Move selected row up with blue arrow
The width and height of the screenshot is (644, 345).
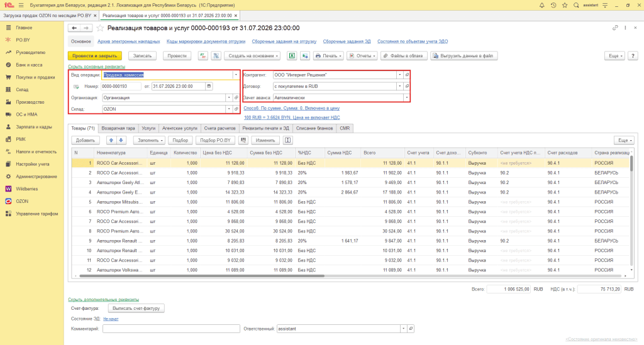point(111,140)
